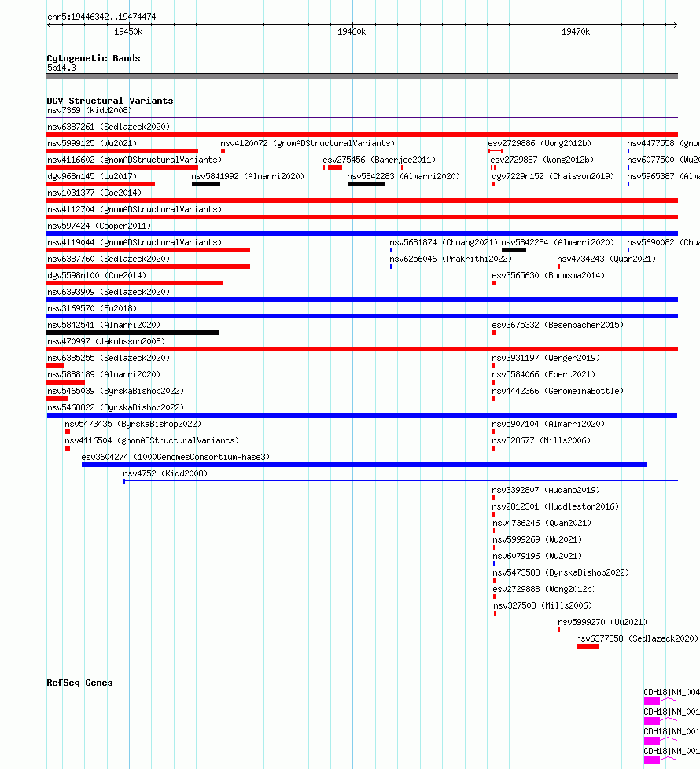700x769 pixels.
Task: Open esv275456 (Banerjee2011) variant
Action: tap(379, 160)
